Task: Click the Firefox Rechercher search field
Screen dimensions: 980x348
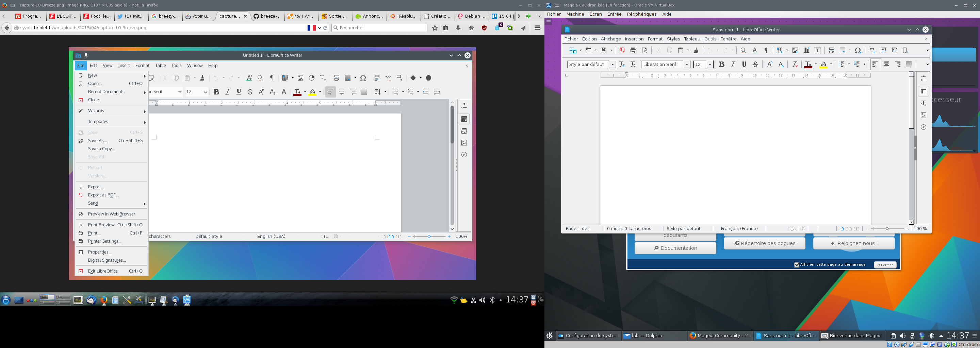Action: coord(379,28)
